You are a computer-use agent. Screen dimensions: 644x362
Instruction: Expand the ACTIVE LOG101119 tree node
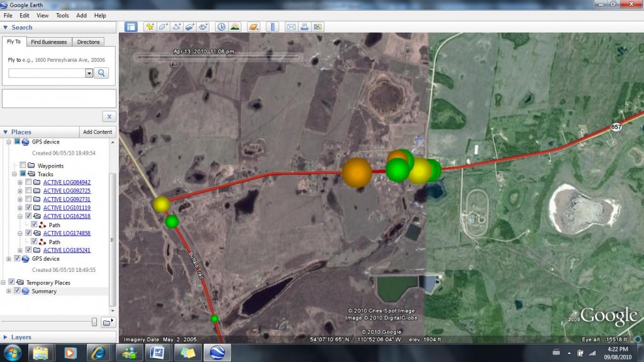(19, 208)
